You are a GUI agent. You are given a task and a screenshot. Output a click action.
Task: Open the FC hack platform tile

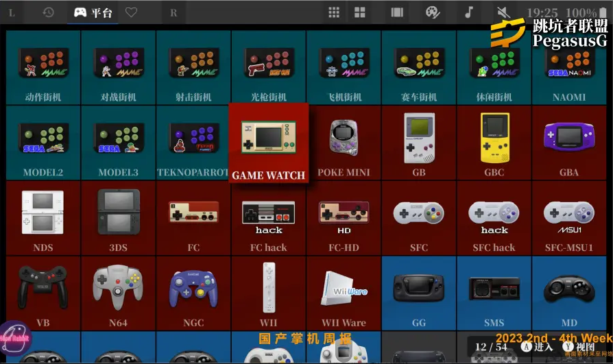[x=269, y=218]
